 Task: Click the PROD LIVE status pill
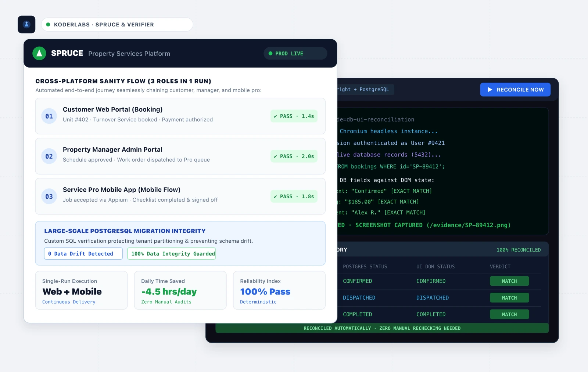[x=295, y=54]
